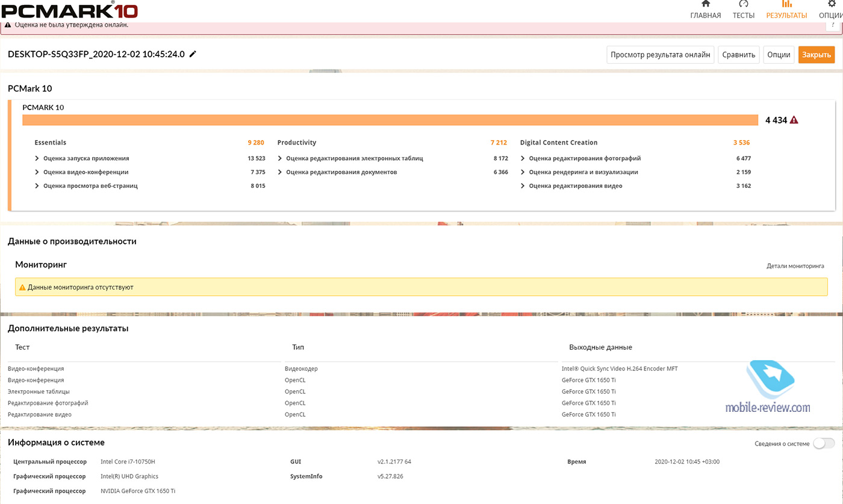Click the yellow warning icon in monitoring notice
The width and height of the screenshot is (843, 504).
[22, 287]
